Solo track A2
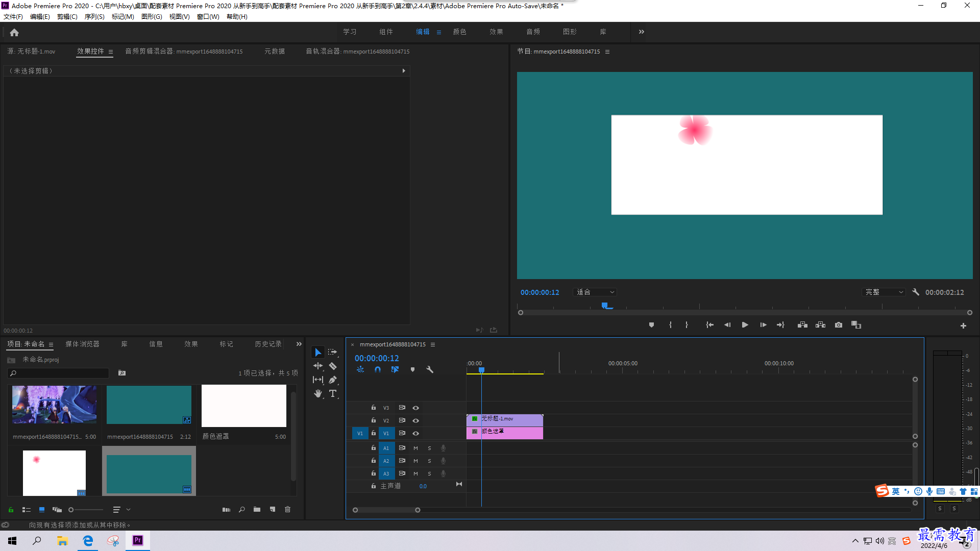Screen dimensions: 980x551 point(429,461)
